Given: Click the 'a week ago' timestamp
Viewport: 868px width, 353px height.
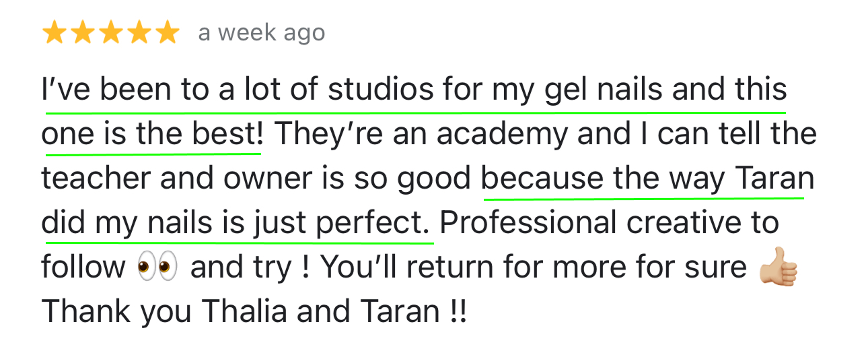Looking at the screenshot, I should coord(261,32).
